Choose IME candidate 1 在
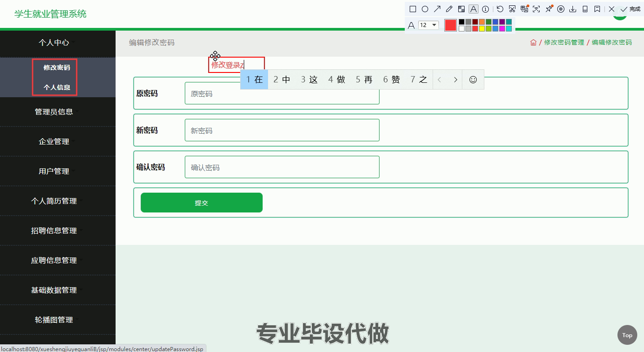This screenshot has width=644, height=352. pos(254,80)
